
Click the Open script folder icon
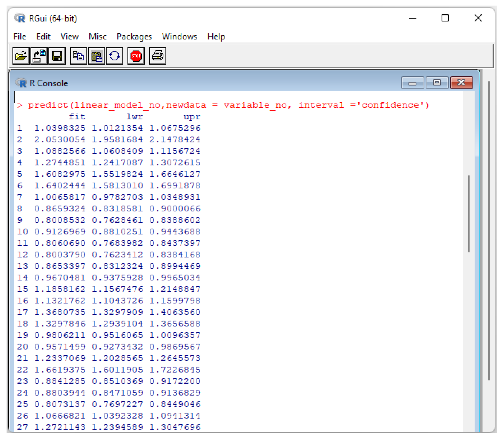[x=21, y=56]
